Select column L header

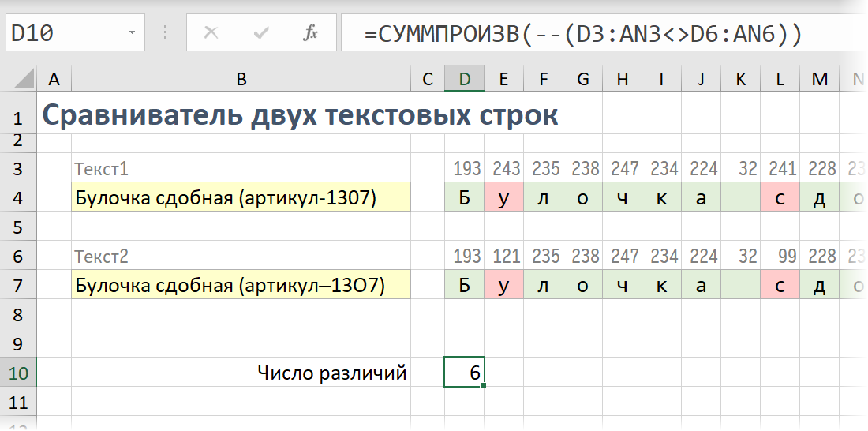click(x=780, y=79)
